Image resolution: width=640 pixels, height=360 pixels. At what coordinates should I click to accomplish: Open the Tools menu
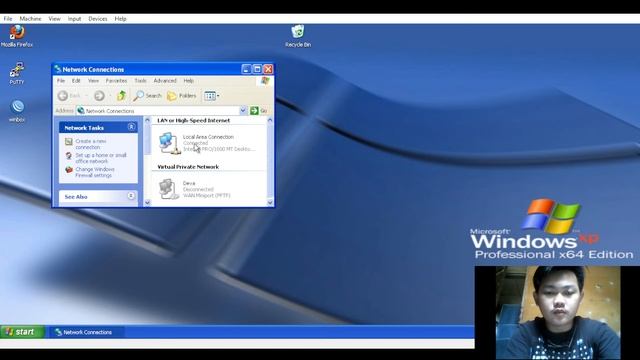click(140, 81)
